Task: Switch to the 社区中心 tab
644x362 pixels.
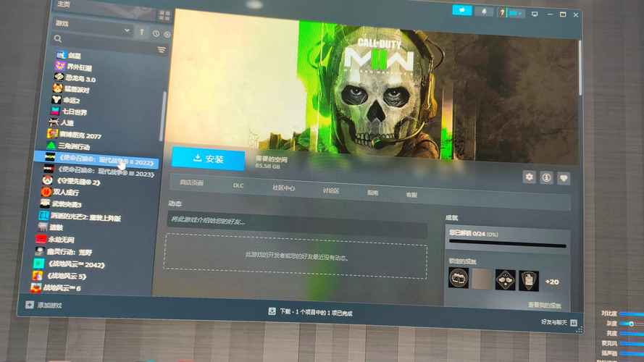Action: click(x=283, y=188)
